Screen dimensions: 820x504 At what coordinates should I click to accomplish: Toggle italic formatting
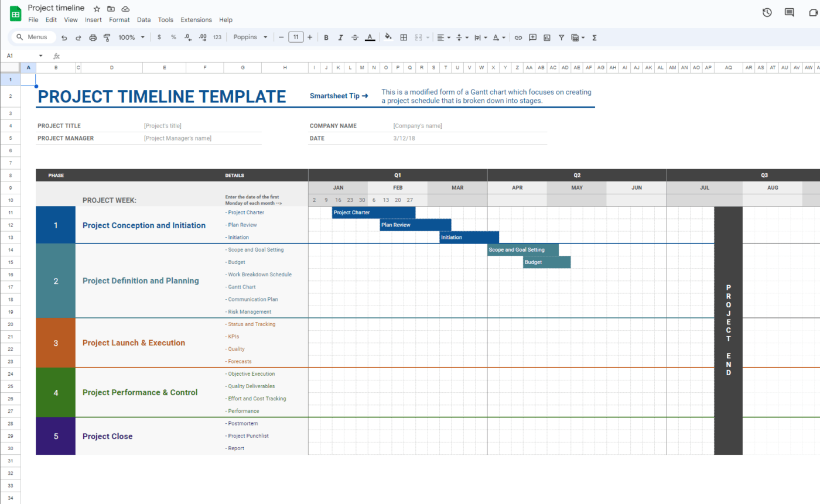tap(340, 37)
